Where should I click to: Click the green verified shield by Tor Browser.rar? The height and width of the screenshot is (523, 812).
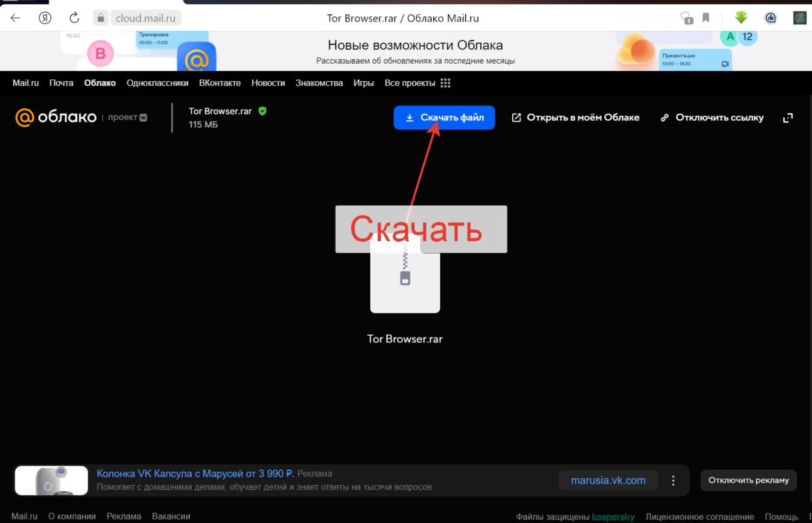[x=263, y=111]
